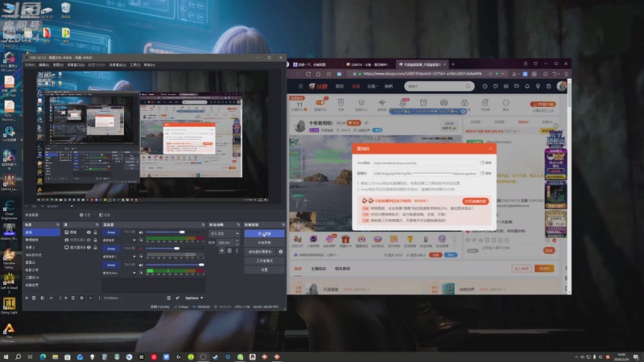Close the Douyu stream code dialog
The height and width of the screenshot is (362, 644).
click(490, 148)
